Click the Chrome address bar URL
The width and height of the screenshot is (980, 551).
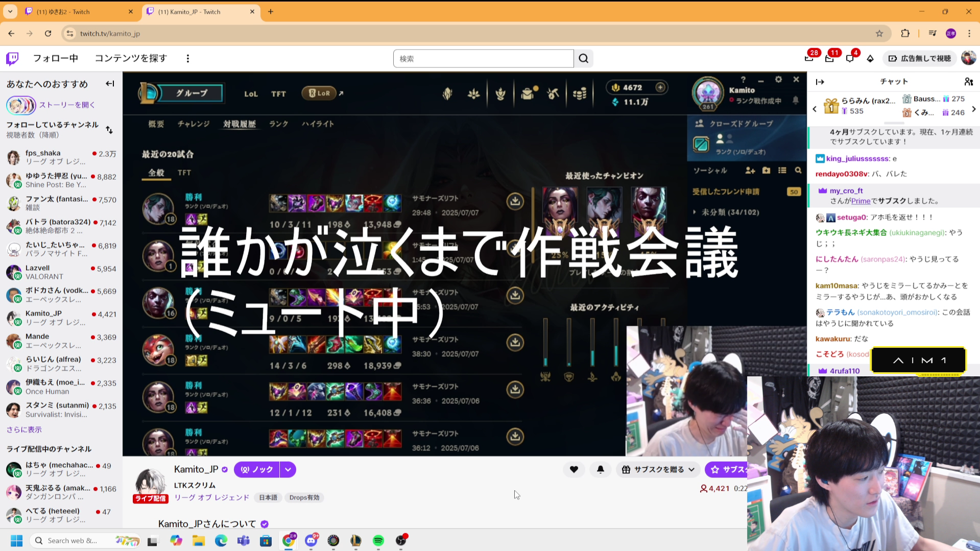pos(110,34)
